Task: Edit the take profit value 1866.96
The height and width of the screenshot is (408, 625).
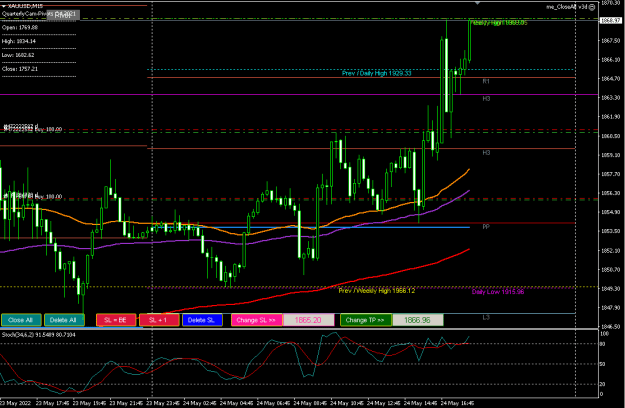Action: tap(418, 320)
